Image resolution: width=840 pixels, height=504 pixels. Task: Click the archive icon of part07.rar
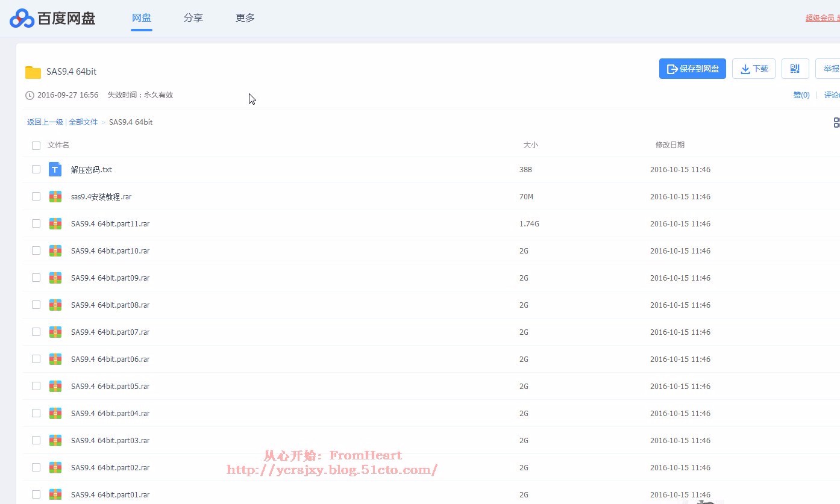[x=55, y=332]
